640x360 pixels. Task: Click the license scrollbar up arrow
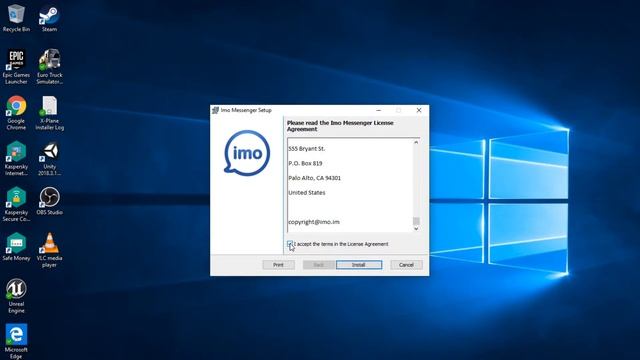pos(416,142)
